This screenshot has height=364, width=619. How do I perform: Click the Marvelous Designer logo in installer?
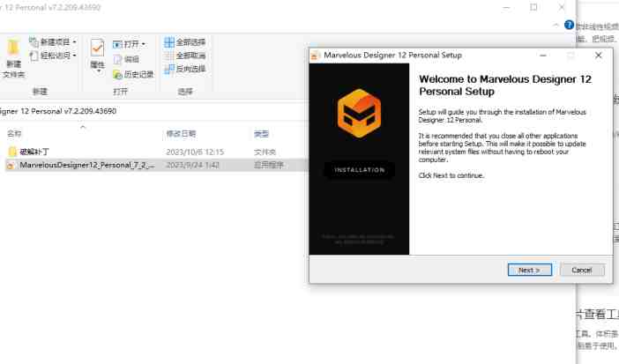point(359,112)
